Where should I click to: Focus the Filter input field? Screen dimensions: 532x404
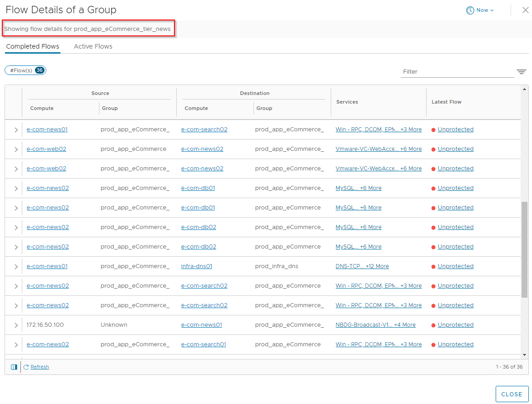point(457,72)
